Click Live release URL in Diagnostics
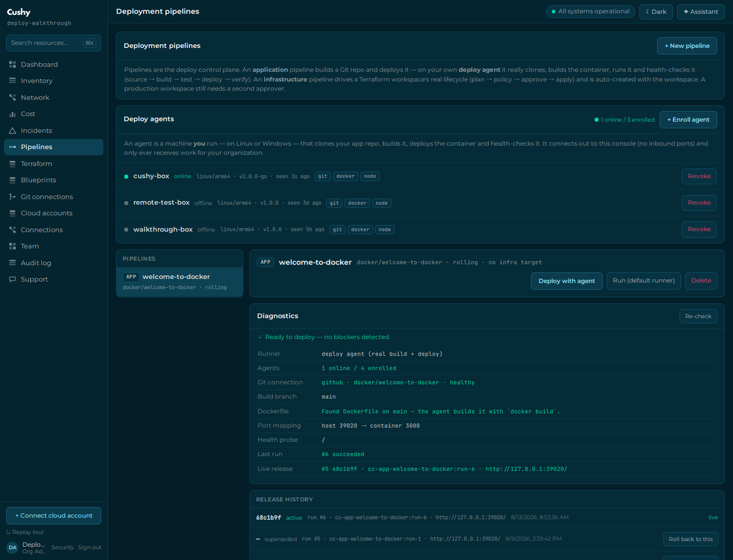Viewport: 733px width, 560px height. (x=526, y=469)
